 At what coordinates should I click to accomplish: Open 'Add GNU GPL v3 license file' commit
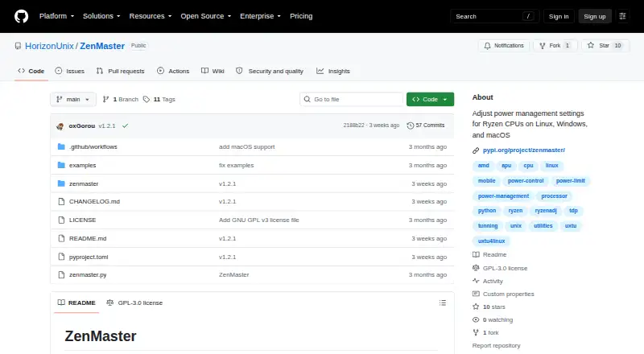pos(259,220)
